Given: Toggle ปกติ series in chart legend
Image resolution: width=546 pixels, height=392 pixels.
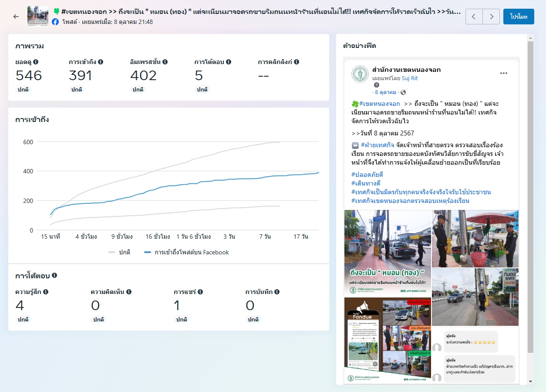Looking at the screenshot, I should 119,252.
